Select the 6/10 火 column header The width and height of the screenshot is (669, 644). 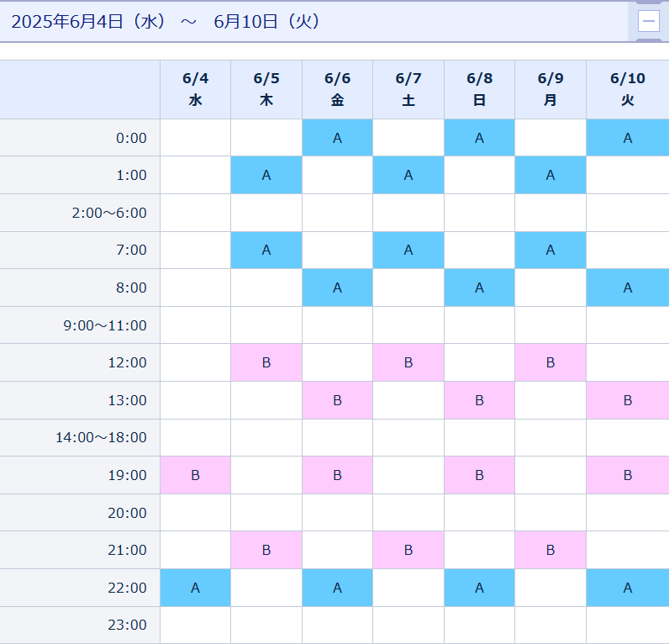tap(627, 89)
